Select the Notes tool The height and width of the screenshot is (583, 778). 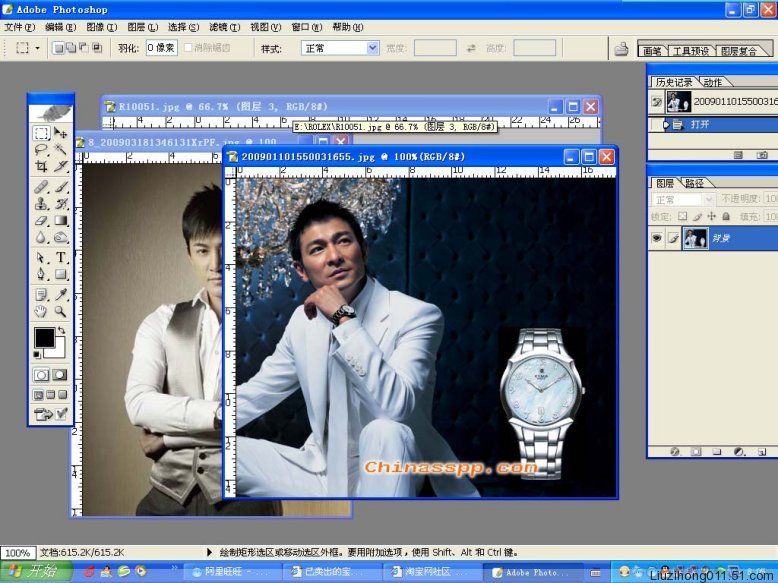[x=41, y=295]
